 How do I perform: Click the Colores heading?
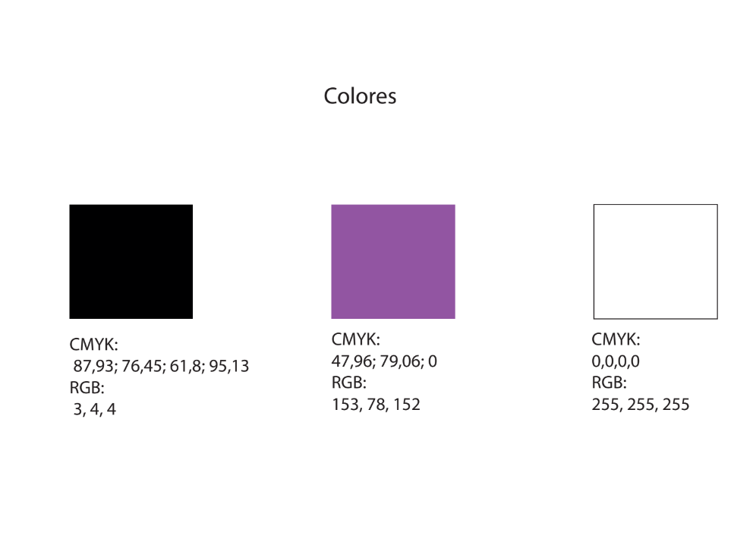pos(360,96)
